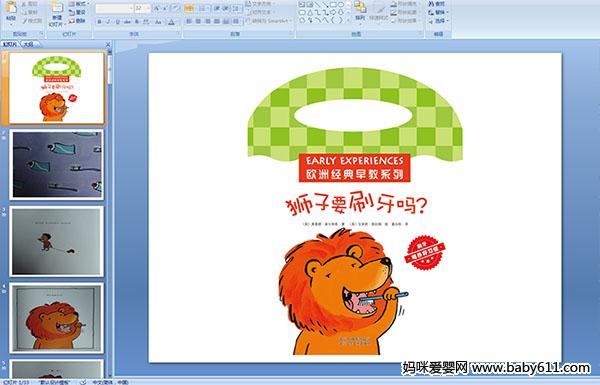Image resolution: width=600 pixels, height=385 pixels.
Task: Open the font color swatch
Action: tap(171, 22)
